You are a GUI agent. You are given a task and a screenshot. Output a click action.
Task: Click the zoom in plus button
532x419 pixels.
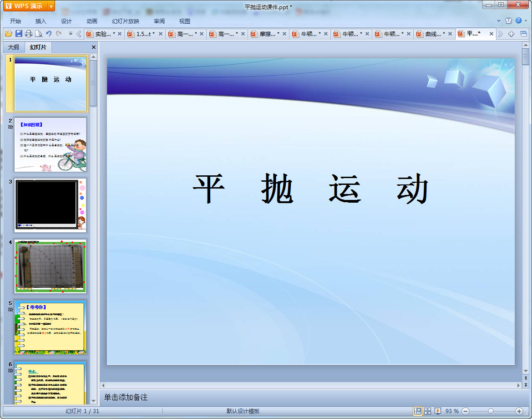coord(519,411)
